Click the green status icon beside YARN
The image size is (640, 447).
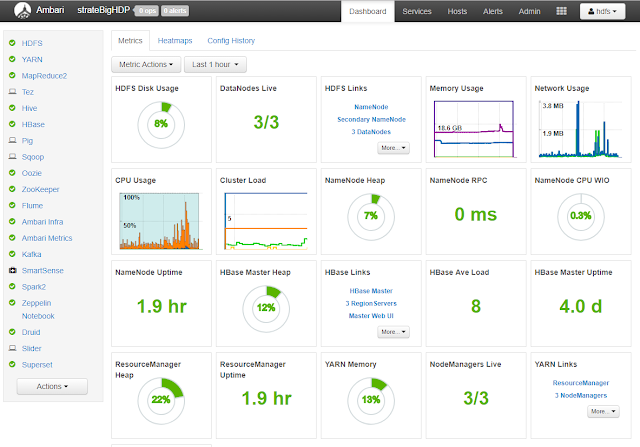(x=12, y=59)
